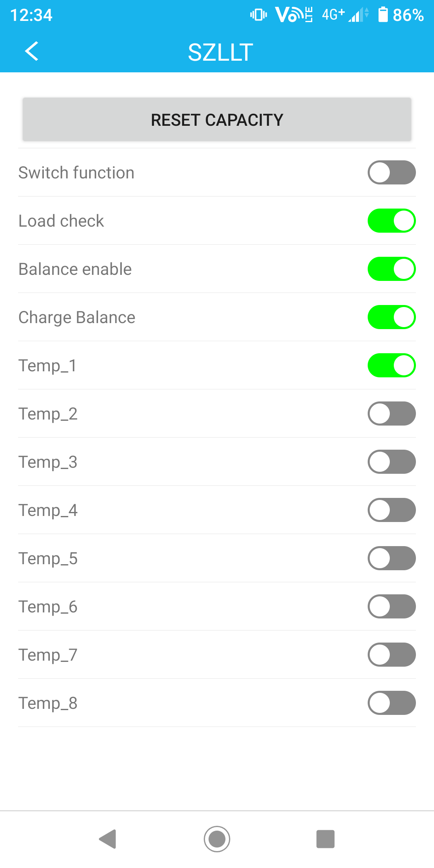Screen dimensions: 434x868
Task: Tap the Android home button
Action: [x=217, y=839]
